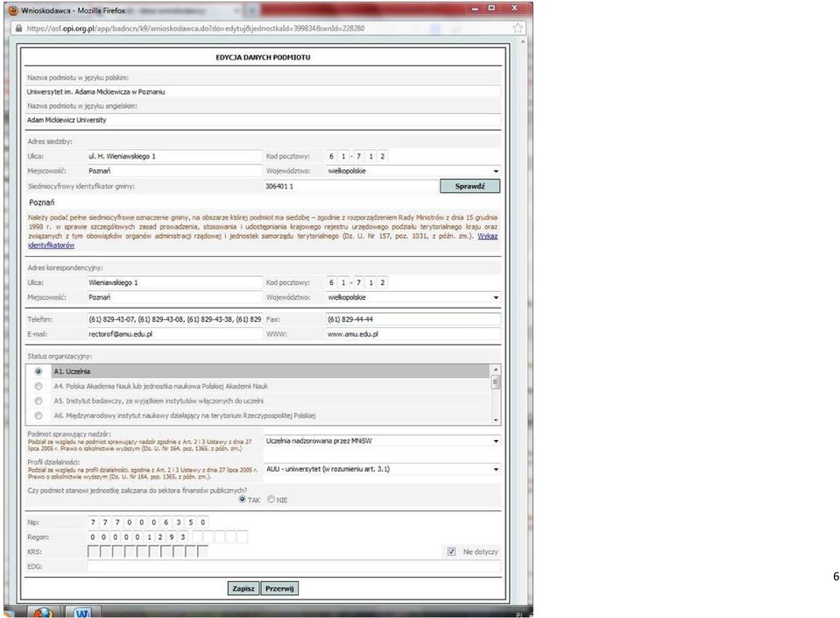Click the page scrollbar up arrow
This screenshot has width=840, height=618.
(x=523, y=40)
